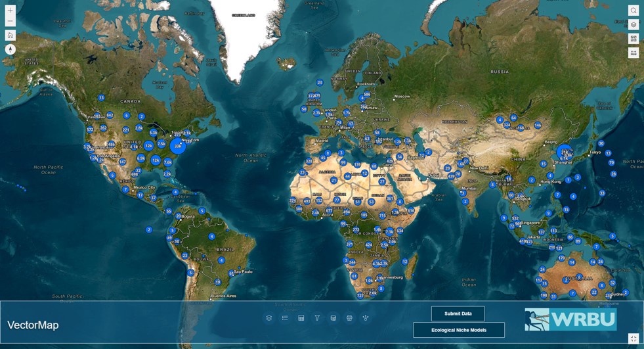Click the Submit Data button
The width and height of the screenshot is (644, 349).
pyautogui.click(x=458, y=314)
